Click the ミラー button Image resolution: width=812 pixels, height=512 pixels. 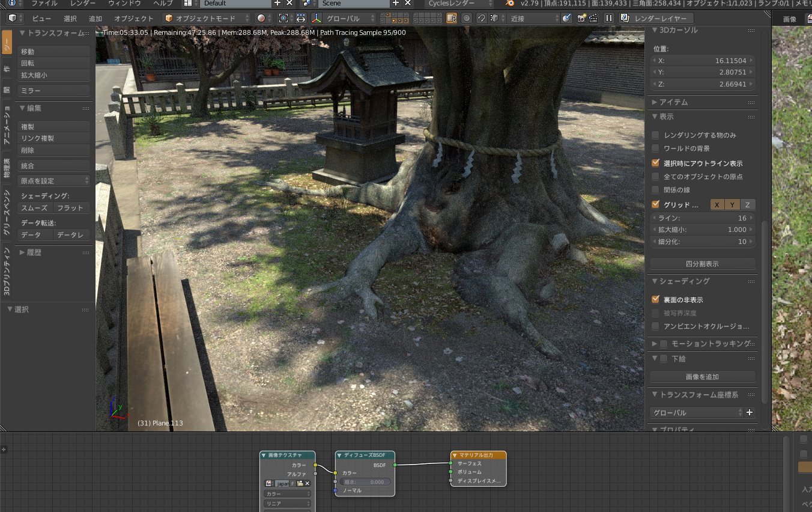pyautogui.click(x=54, y=90)
